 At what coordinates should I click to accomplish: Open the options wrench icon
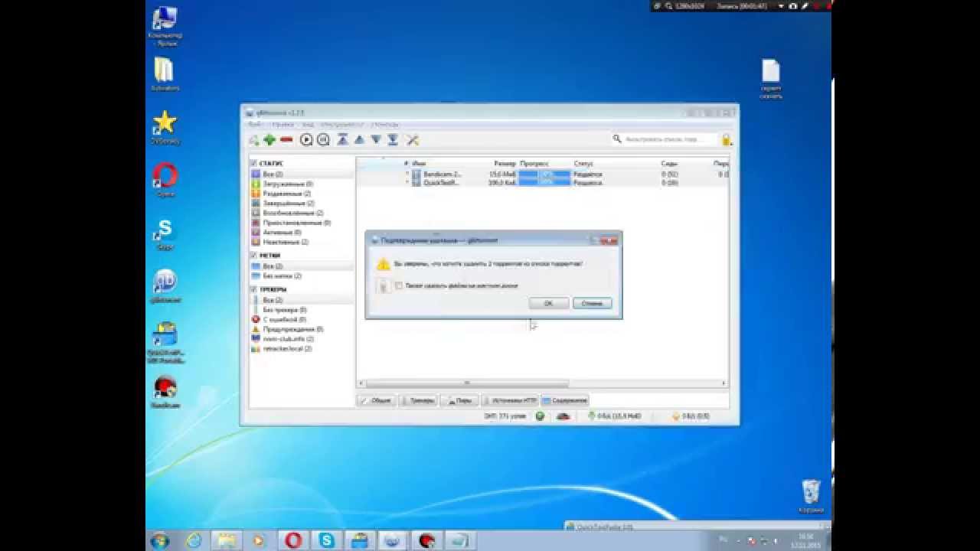(413, 140)
